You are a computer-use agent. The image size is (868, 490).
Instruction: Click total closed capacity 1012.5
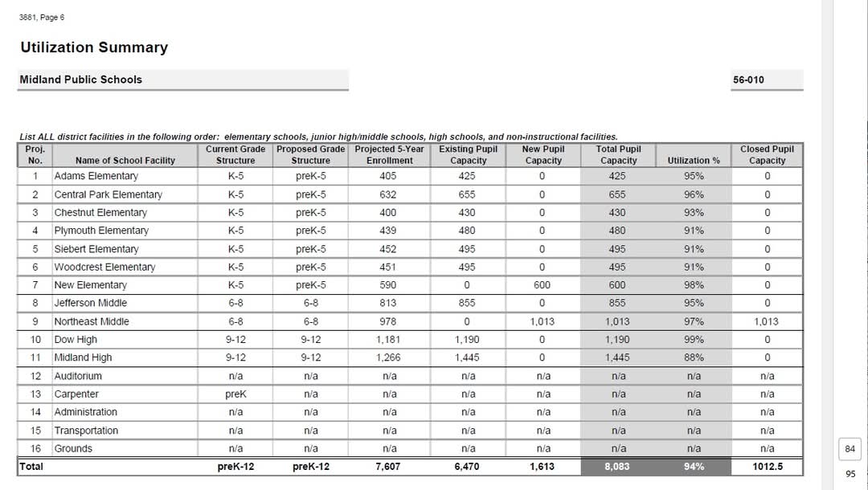pyautogui.click(x=768, y=466)
